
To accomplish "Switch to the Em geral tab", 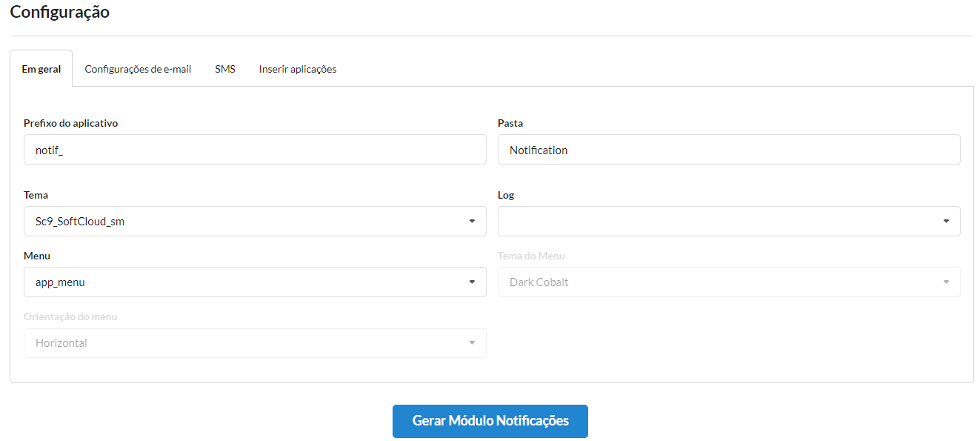I will [x=41, y=69].
